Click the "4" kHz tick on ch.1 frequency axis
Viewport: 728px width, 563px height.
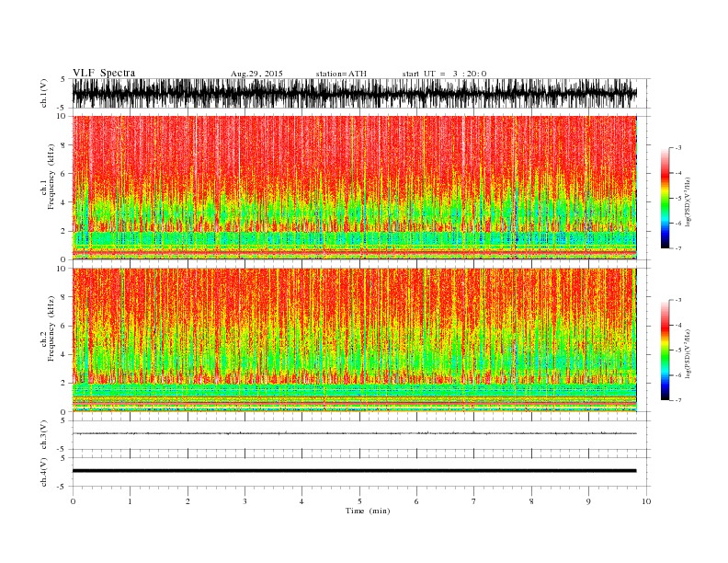click(63, 202)
